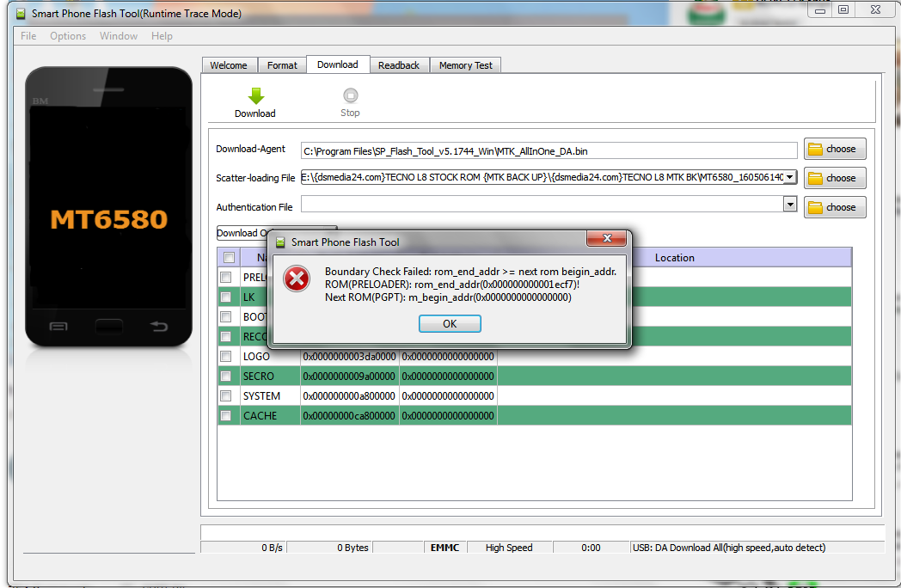The height and width of the screenshot is (588, 901).
Task: Click the Download-Agent path field
Action: [x=549, y=151]
